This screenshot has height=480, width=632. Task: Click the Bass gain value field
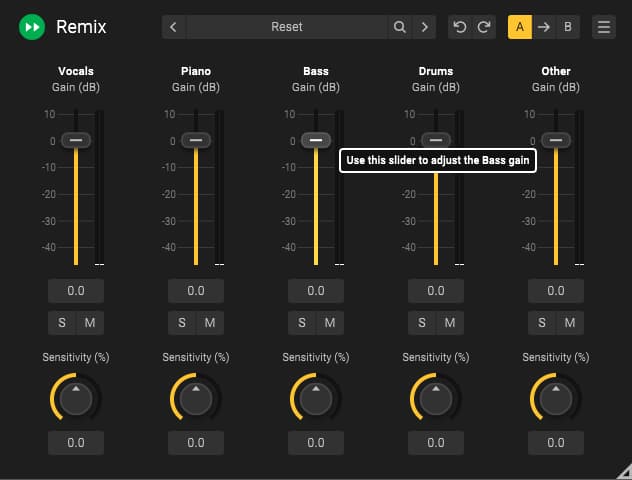[316, 291]
